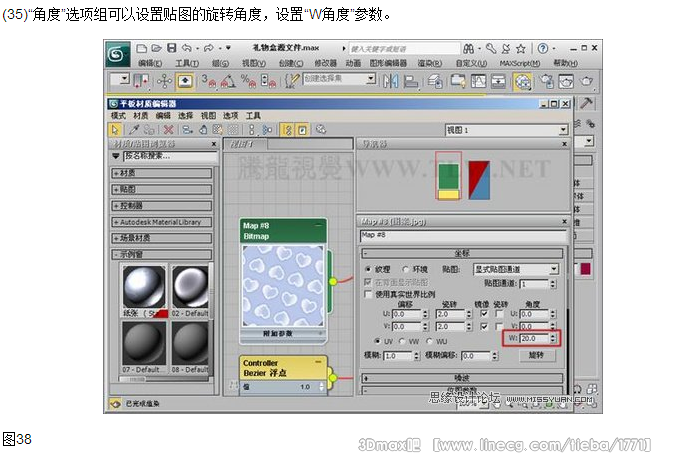Click the W angle spinner arrows
The image size is (680, 462).
click(x=552, y=338)
